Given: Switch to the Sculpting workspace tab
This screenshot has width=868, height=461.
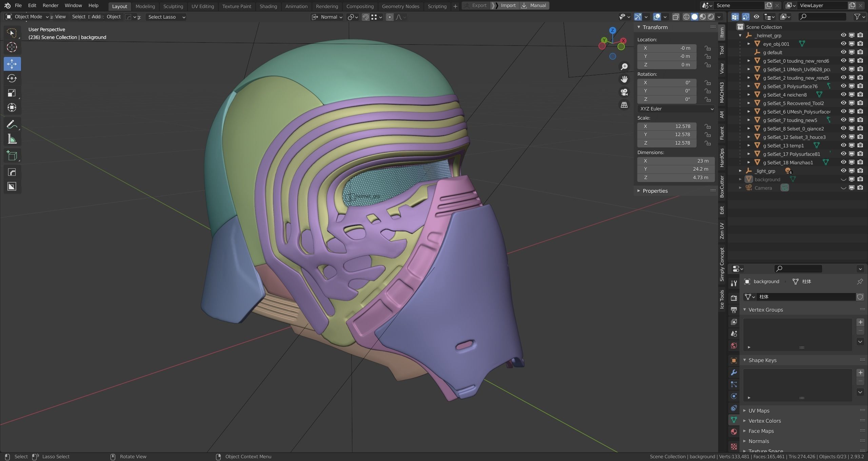Looking at the screenshot, I should point(173,6).
